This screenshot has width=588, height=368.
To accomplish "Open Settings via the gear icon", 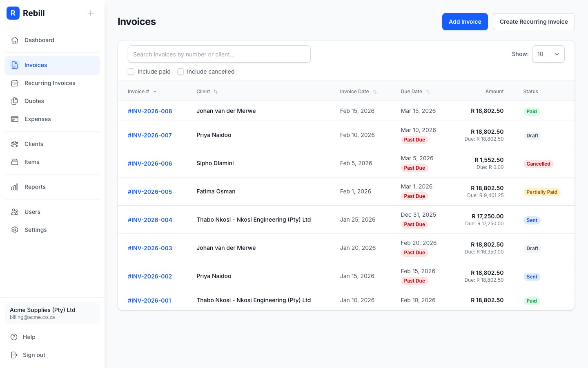I will [15, 230].
